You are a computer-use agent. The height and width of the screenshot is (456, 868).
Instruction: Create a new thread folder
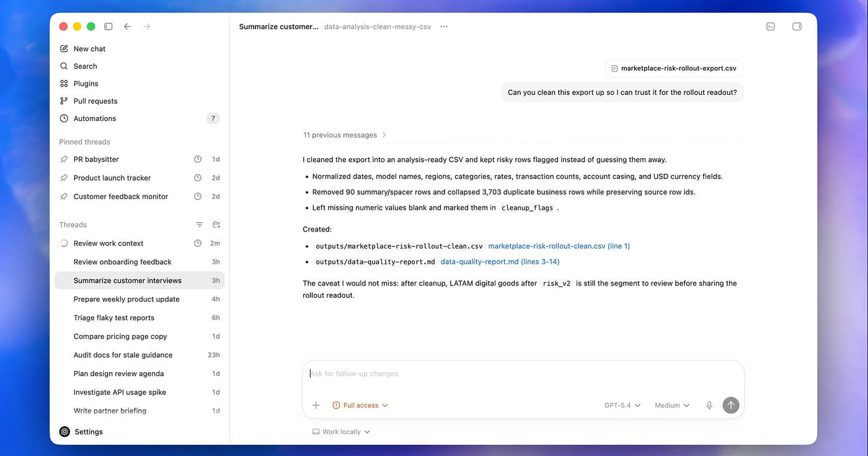215,224
